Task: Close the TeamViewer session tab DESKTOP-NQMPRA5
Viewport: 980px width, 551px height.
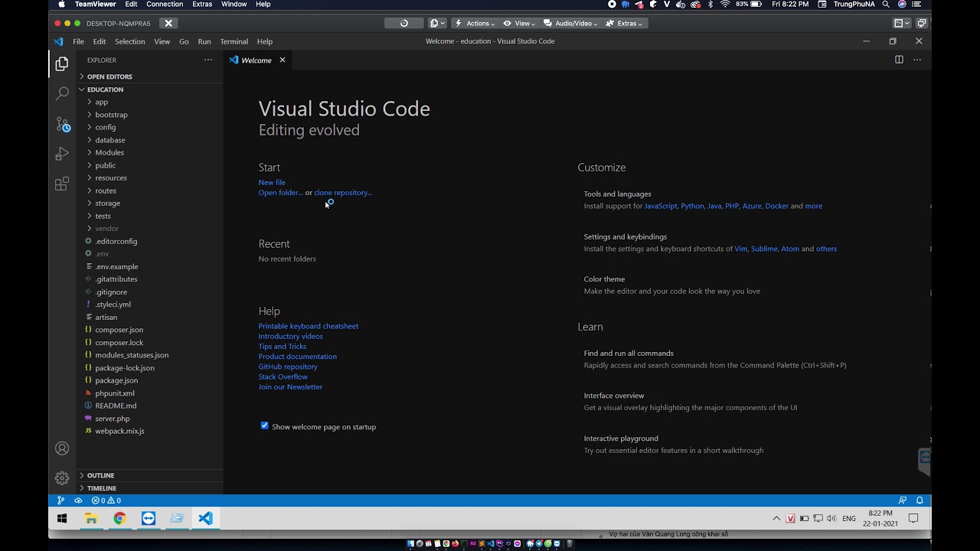Action: pos(168,23)
